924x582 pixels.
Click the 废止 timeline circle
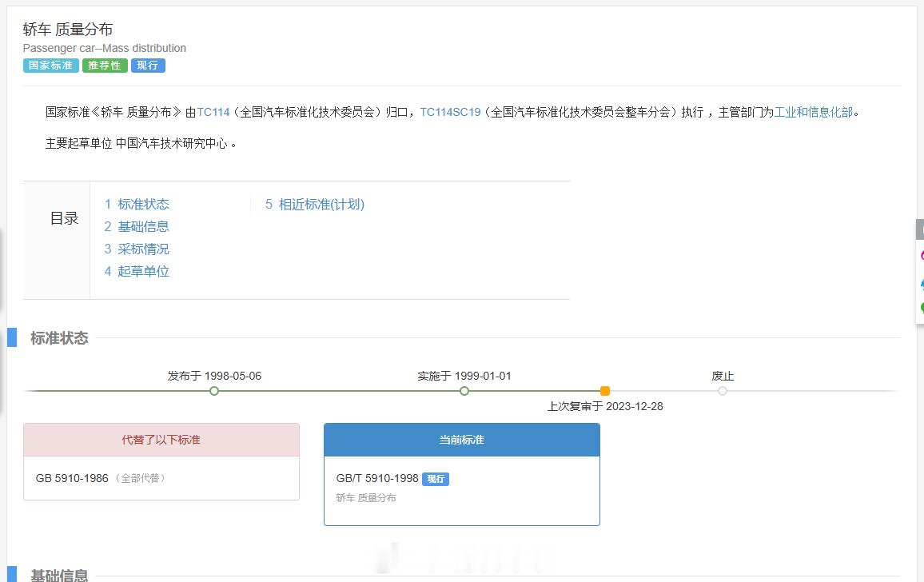click(x=723, y=391)
